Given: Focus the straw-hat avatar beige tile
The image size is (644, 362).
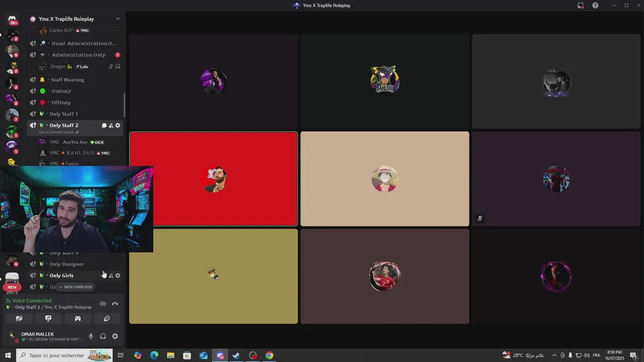Looking at the screenshot, I should pyautogui.click(x=385, y=179).
